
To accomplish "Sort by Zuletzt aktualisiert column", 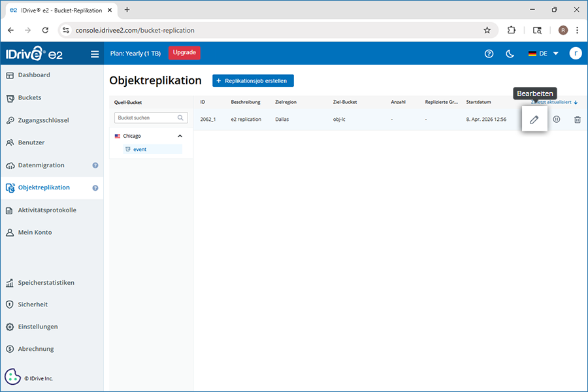I will [x=554, y=103].
